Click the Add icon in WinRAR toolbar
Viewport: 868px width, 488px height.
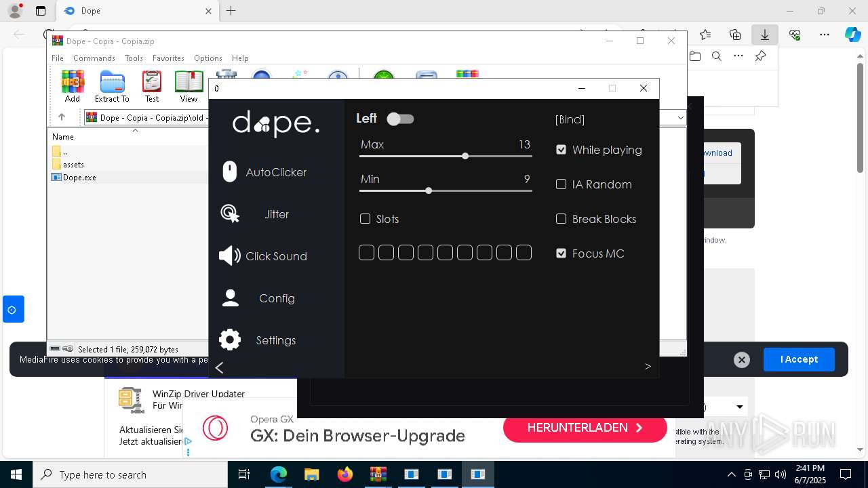click(73, 86)
